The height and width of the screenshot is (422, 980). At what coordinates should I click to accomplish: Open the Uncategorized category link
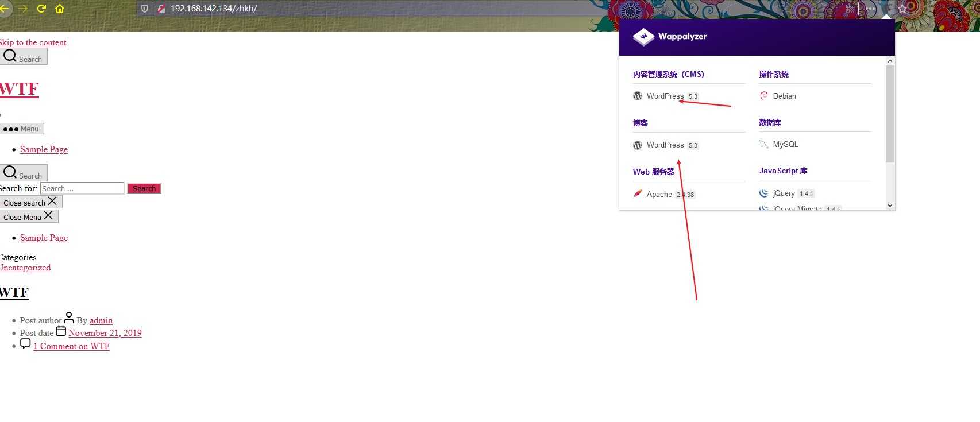click(x=25, y=268)
